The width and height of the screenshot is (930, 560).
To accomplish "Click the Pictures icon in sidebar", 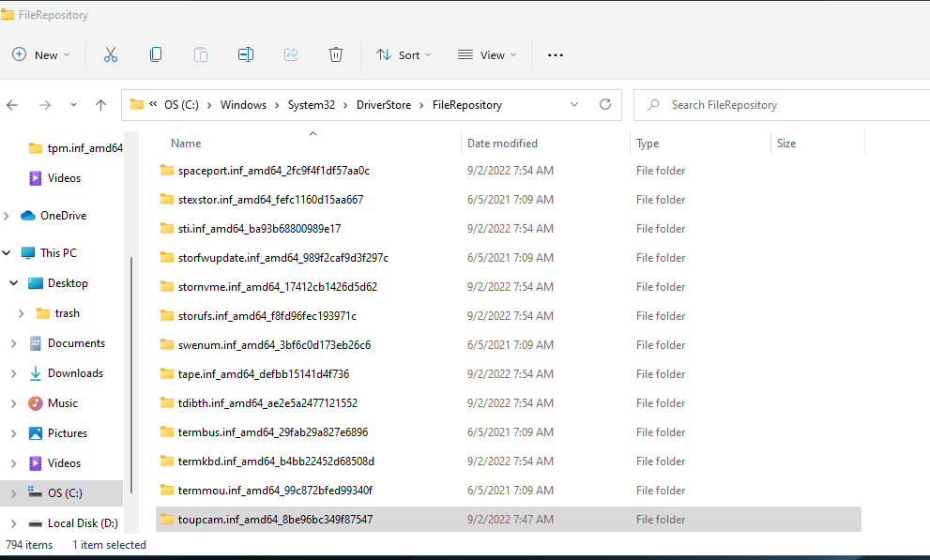I will (35, 433).
